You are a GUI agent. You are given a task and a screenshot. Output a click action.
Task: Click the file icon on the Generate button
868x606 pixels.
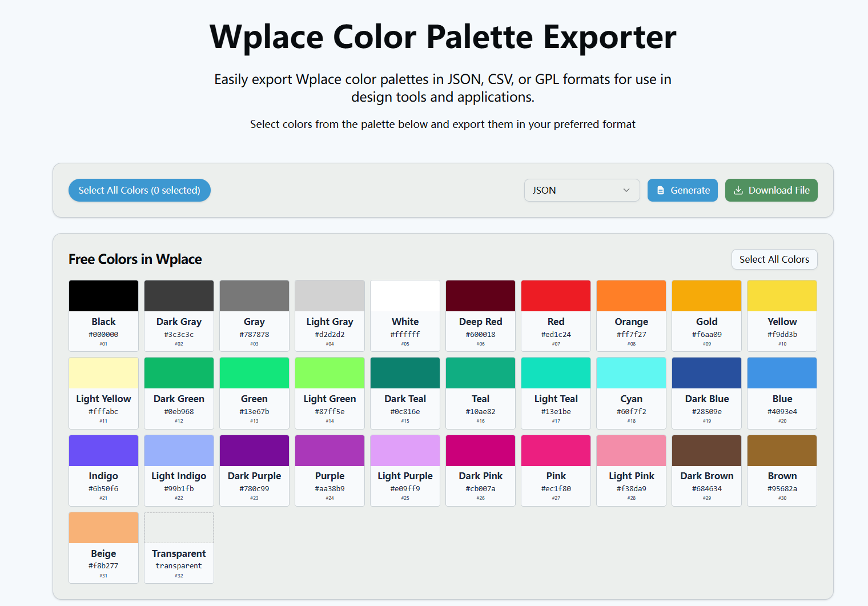(661, 190)
